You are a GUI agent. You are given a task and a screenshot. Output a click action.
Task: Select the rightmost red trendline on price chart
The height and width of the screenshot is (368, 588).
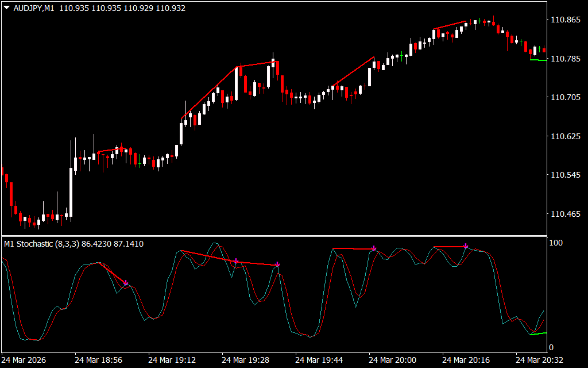(x=450, y=25)
